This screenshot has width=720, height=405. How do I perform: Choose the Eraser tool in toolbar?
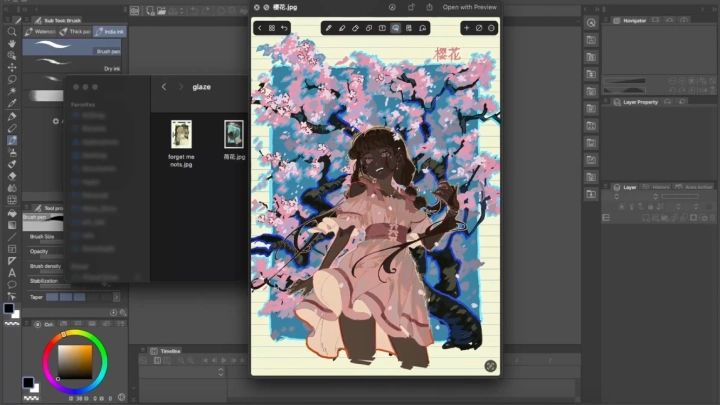click(x=11, y=175)
